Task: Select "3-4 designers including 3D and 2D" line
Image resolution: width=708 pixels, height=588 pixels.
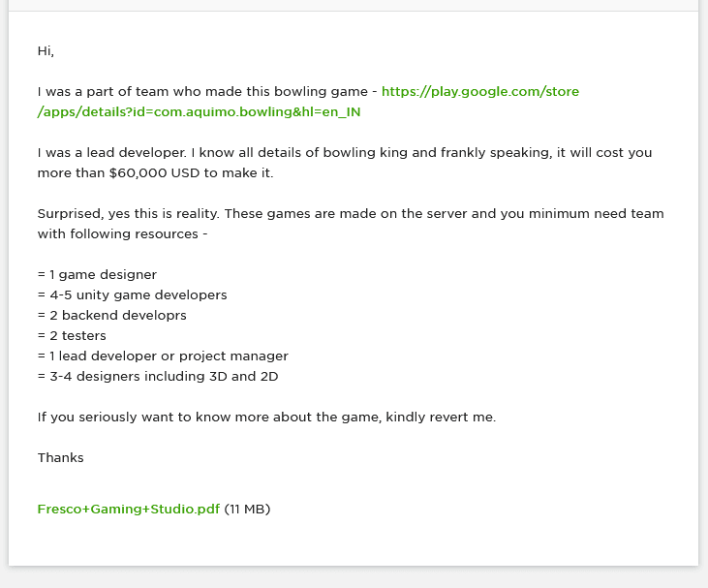Action: pos(158,377)
